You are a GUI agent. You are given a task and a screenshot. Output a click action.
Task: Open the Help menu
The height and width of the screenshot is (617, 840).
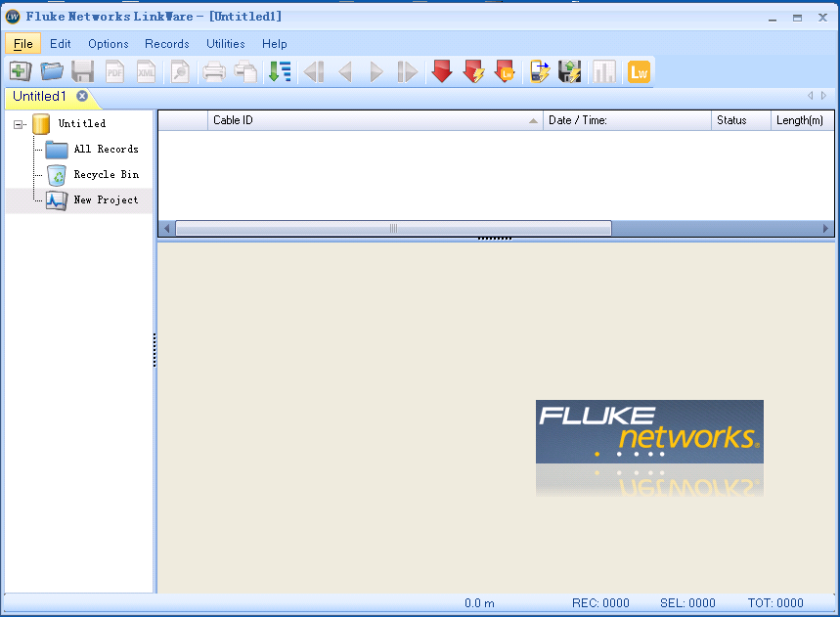tap(274, 44)
